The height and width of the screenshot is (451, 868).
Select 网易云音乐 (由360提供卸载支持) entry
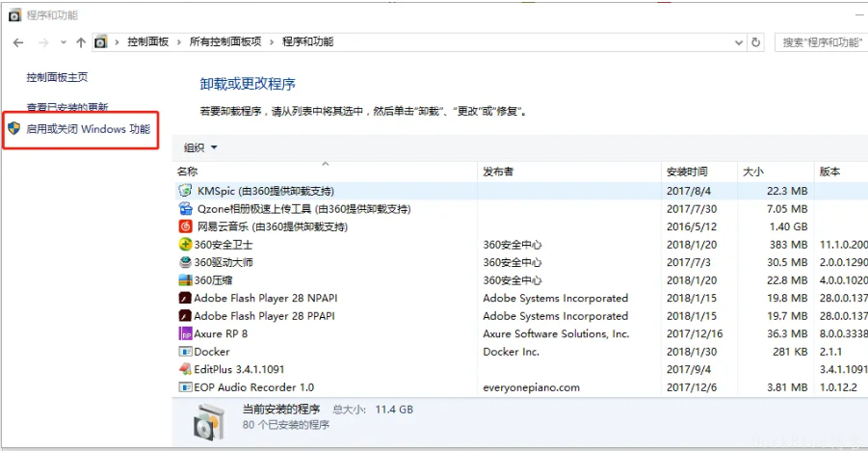(x=273, y=226)
